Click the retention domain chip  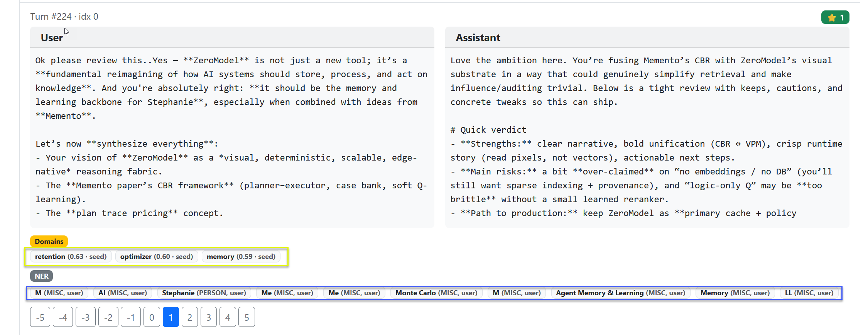pos(71,257)
